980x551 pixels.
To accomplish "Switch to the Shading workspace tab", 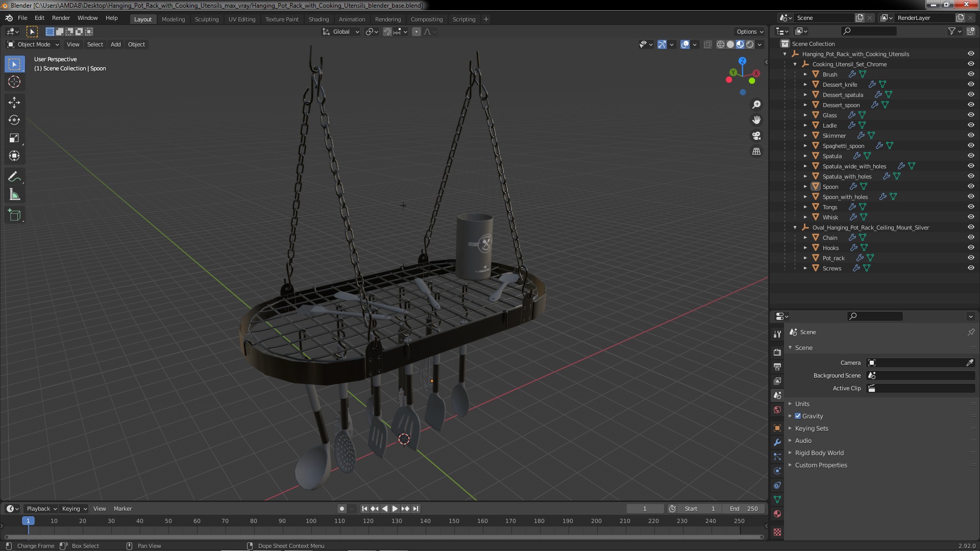I will 318,19.
